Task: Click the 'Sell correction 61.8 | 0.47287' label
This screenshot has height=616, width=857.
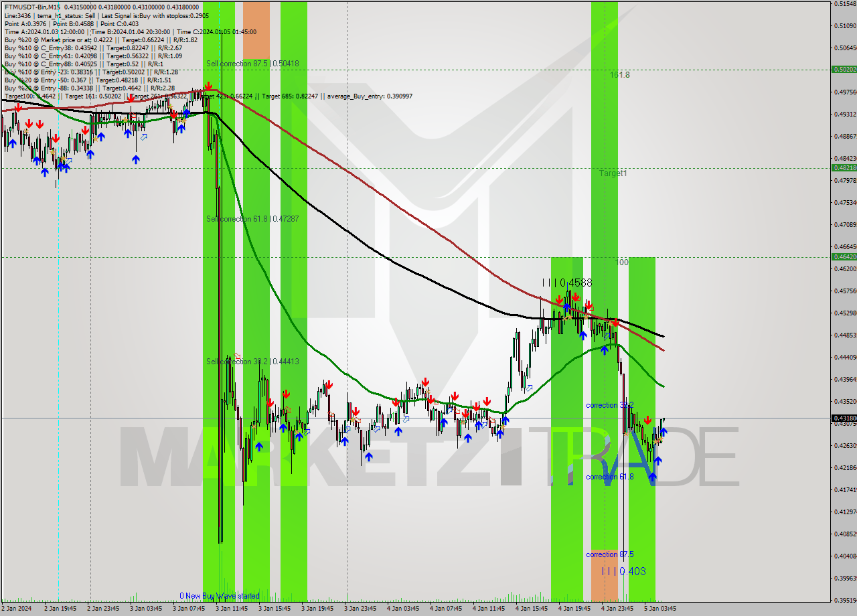Action: pyautogui.click(x=252, y=219)
